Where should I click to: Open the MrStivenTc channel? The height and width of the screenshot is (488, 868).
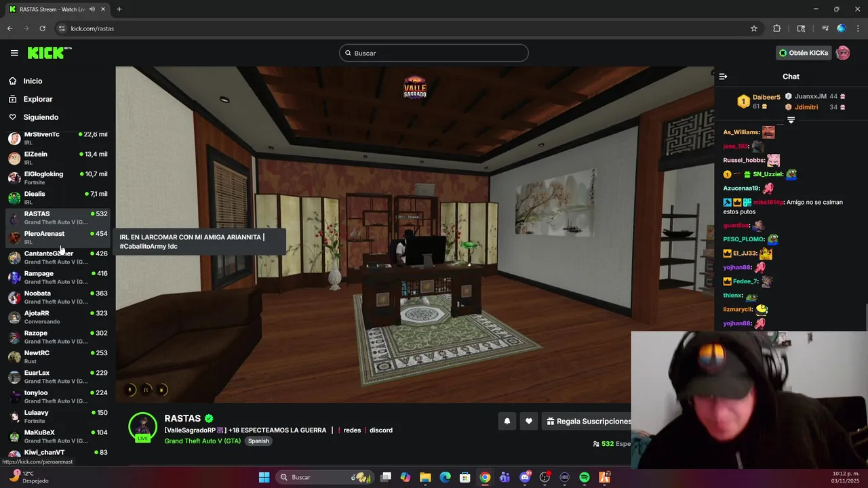tap(58, 138)
